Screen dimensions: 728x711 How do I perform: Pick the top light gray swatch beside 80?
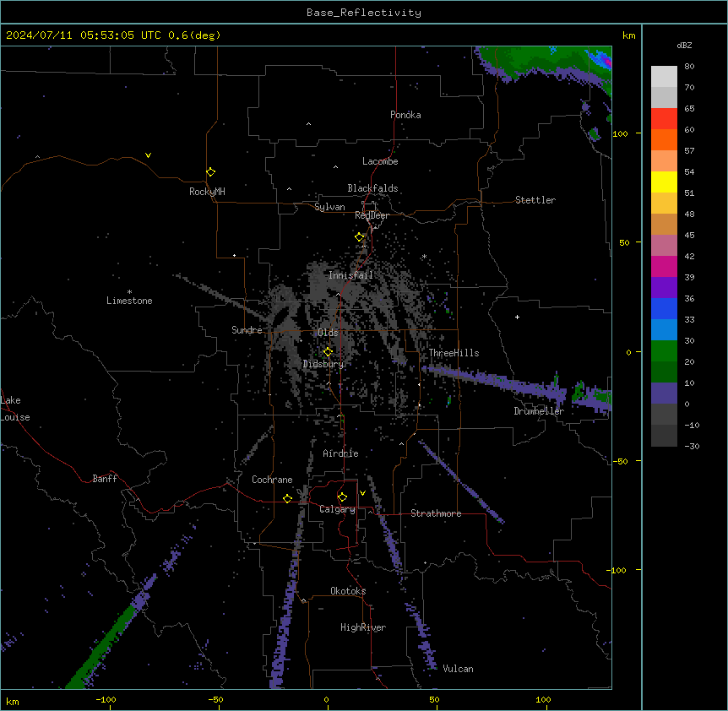(x=664, y=76)
